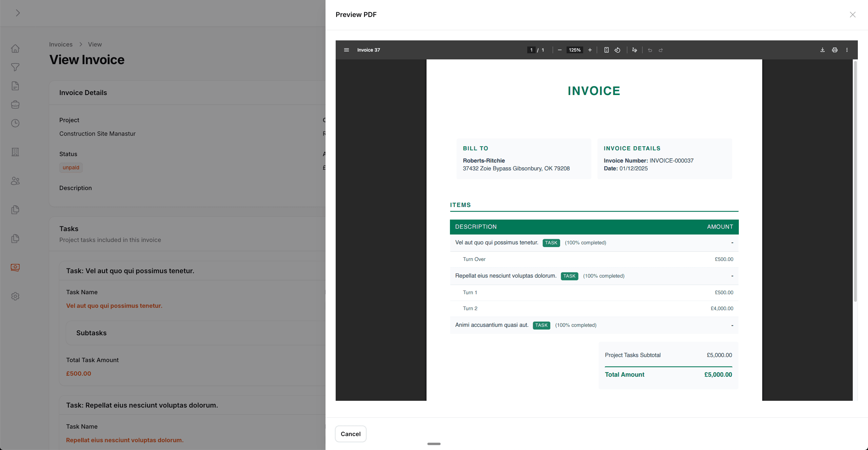Image resolution: width=868 pixels, height=450 pixels.
Task: Zoom in the PDF with plus button
Action: point(590,50)
